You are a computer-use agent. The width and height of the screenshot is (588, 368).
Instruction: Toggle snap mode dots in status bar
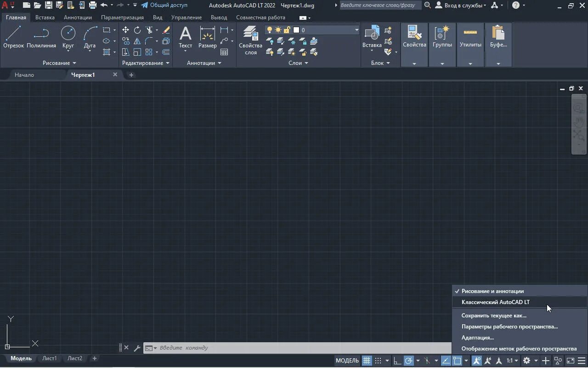(378, 361)
